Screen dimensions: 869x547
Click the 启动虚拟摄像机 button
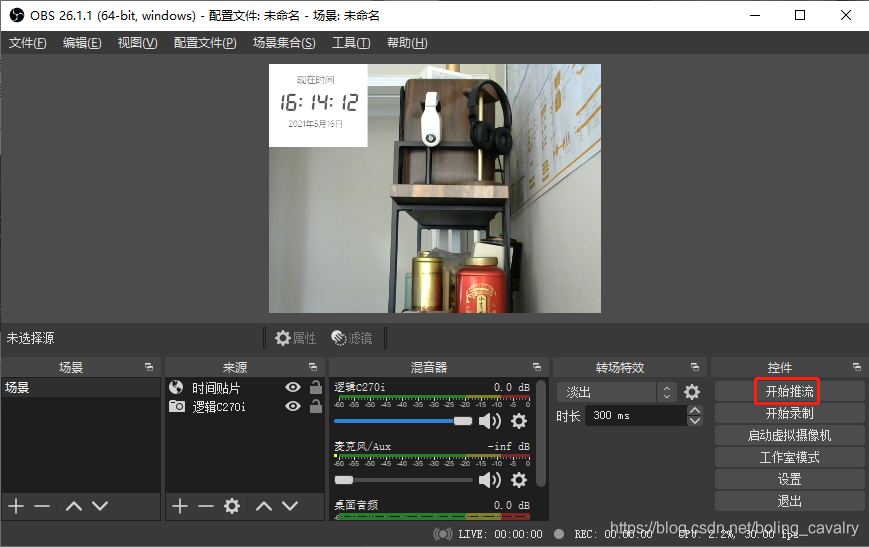pos(789,436)
